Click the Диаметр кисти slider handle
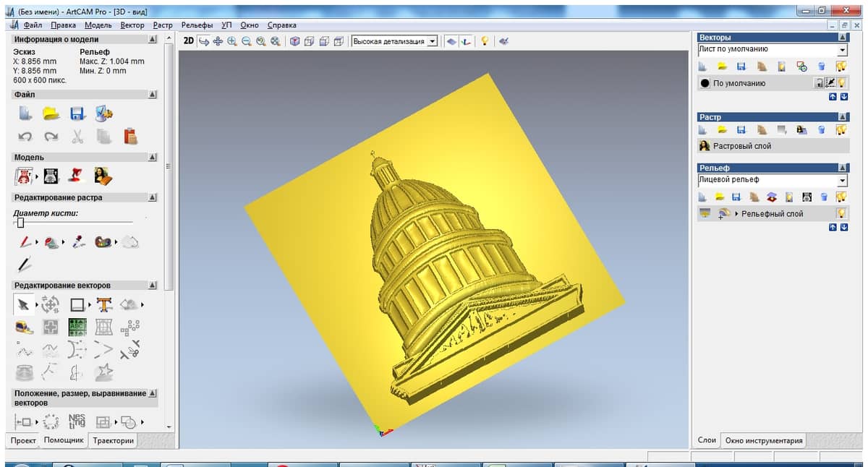The height and width of the screenshot is (467, 868). (20, 223)
